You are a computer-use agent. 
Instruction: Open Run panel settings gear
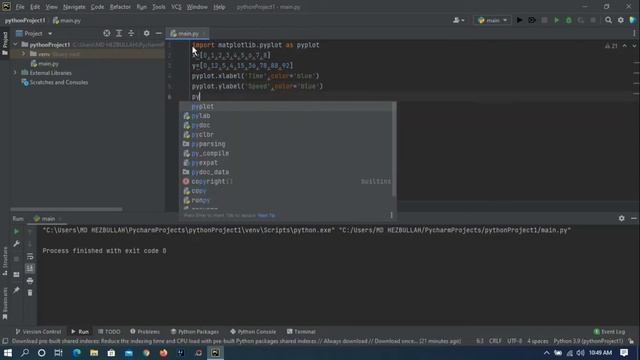tap(621, 218)
